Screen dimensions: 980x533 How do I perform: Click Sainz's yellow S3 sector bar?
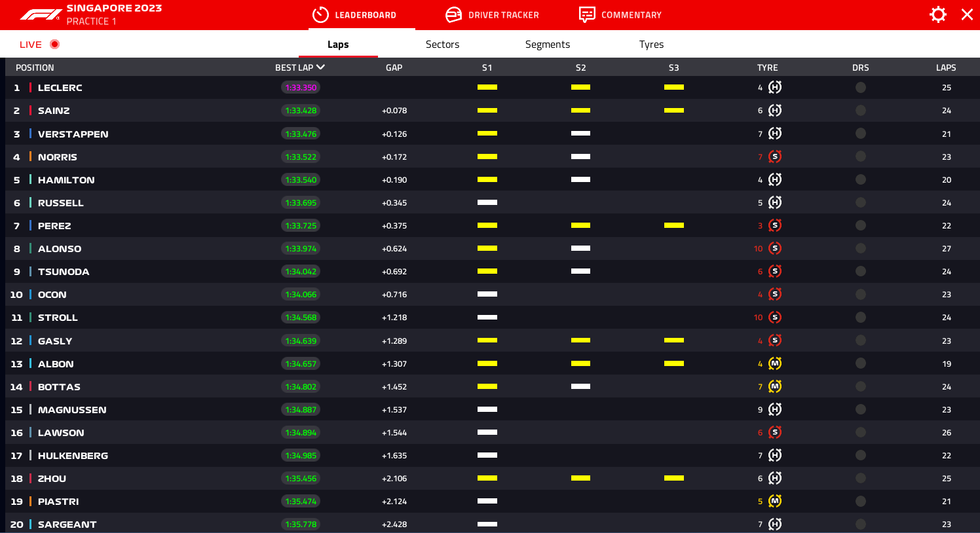click(674, 110)
